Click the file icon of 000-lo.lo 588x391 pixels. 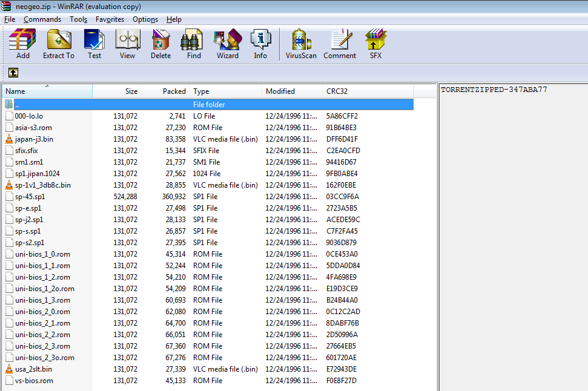click(x=9, y=116)
